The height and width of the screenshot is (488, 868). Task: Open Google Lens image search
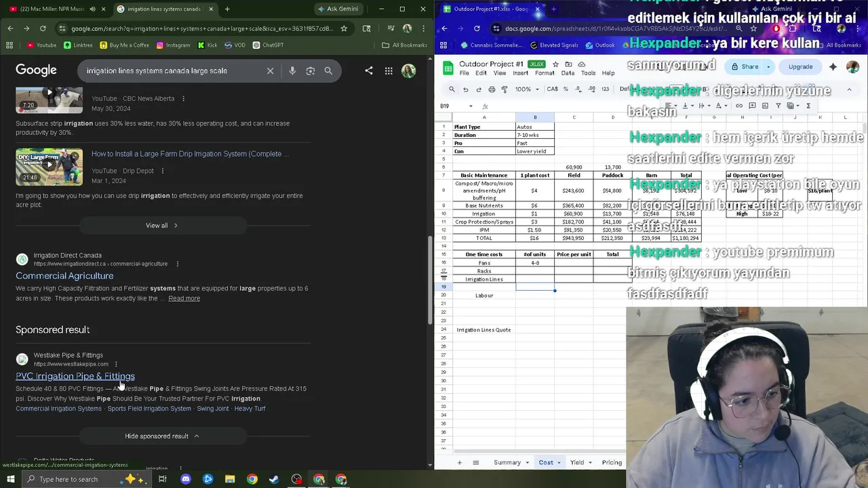coord(311,70)
